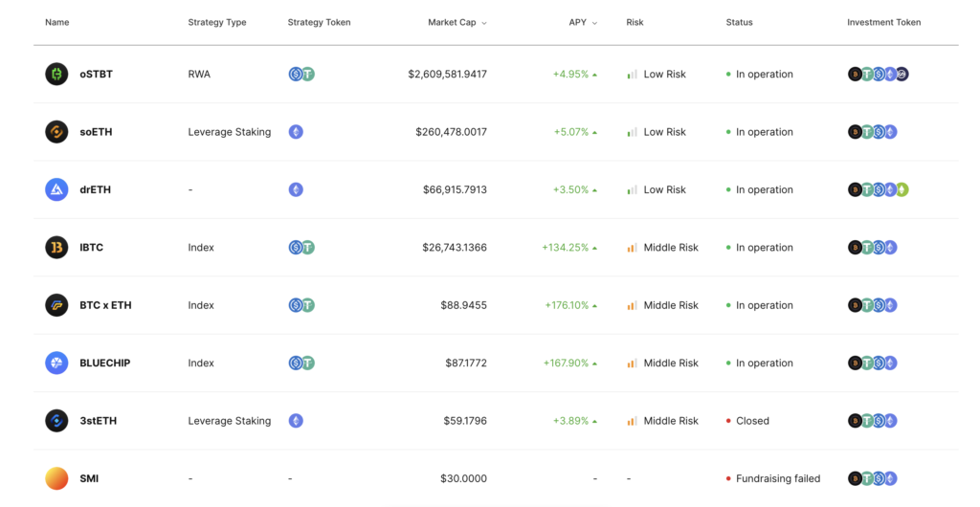Click the Closed status in 3stETH row
980x507 pixels.
(752, 421)
